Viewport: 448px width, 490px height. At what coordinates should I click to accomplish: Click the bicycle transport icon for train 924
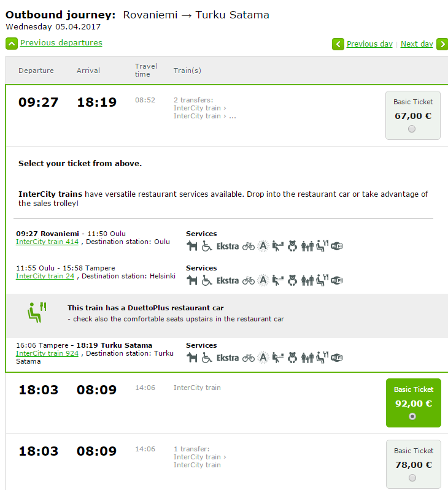click(249, 358)
